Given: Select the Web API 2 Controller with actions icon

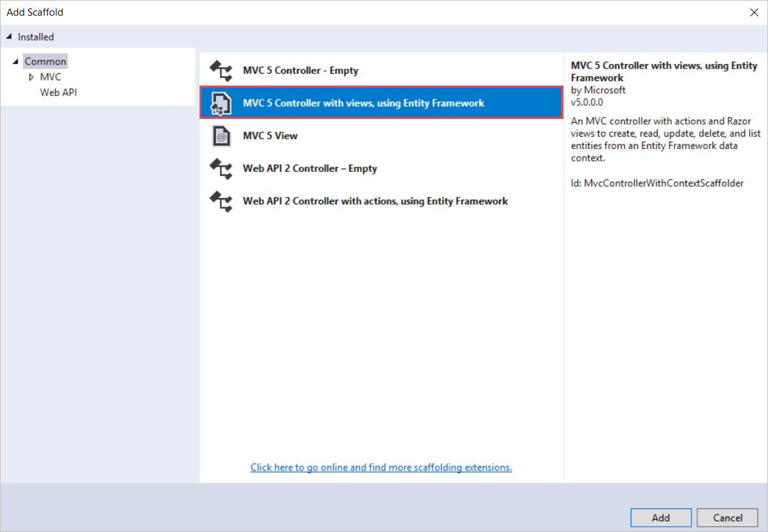Looking at the screenshot, I should [x=220, y=201].
